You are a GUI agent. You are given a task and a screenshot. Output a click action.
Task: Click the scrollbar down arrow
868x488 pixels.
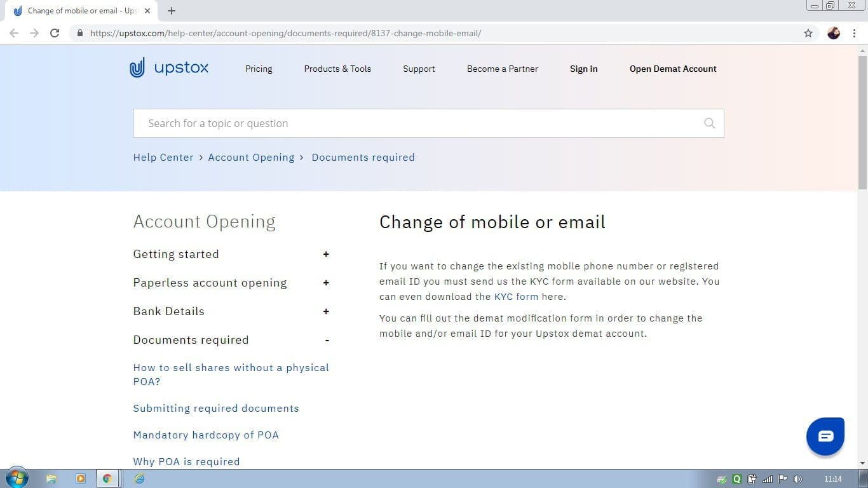point(862,464)
